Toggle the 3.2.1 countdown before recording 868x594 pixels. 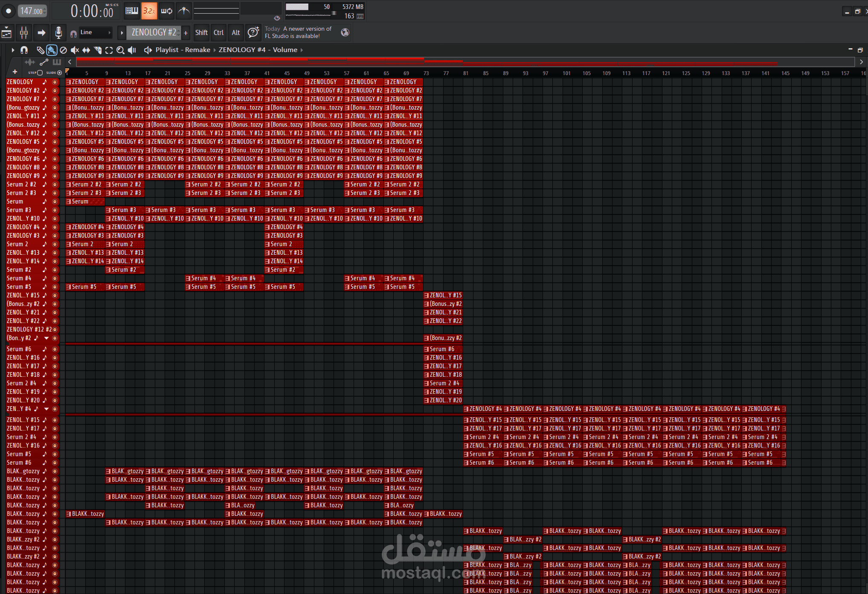click(149, 11)
